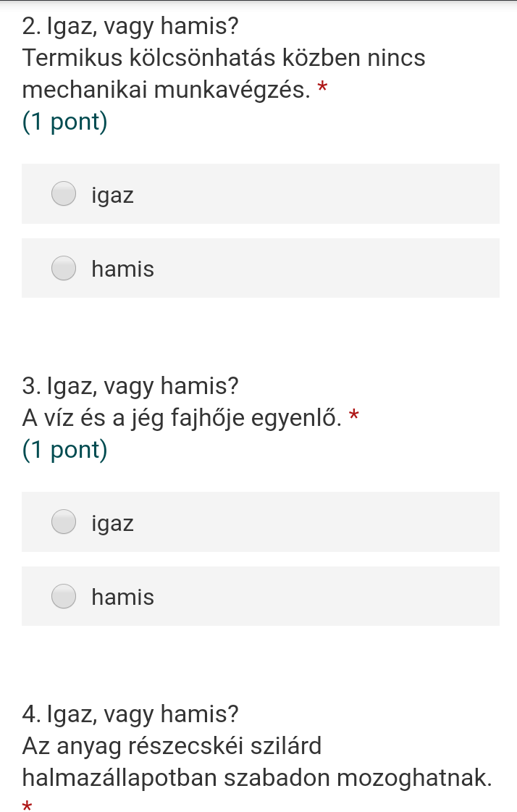Tap the "hamis" label text under question 3
This screenshot has width=517, height=812.
(x=123, y=598)
